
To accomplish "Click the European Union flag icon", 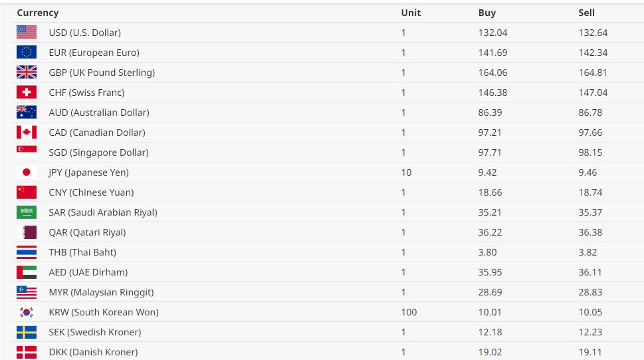I will click(x=27, y=52).
